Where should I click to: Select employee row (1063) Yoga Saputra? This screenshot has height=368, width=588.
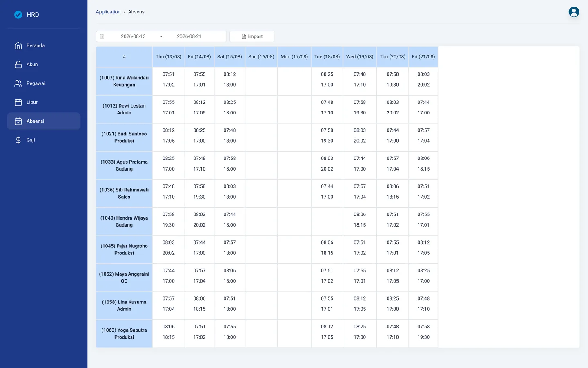pos(124,334)
